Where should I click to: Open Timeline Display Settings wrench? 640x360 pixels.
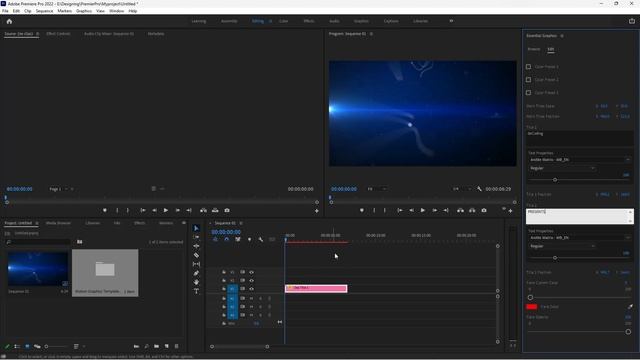[x=261, y=239]
